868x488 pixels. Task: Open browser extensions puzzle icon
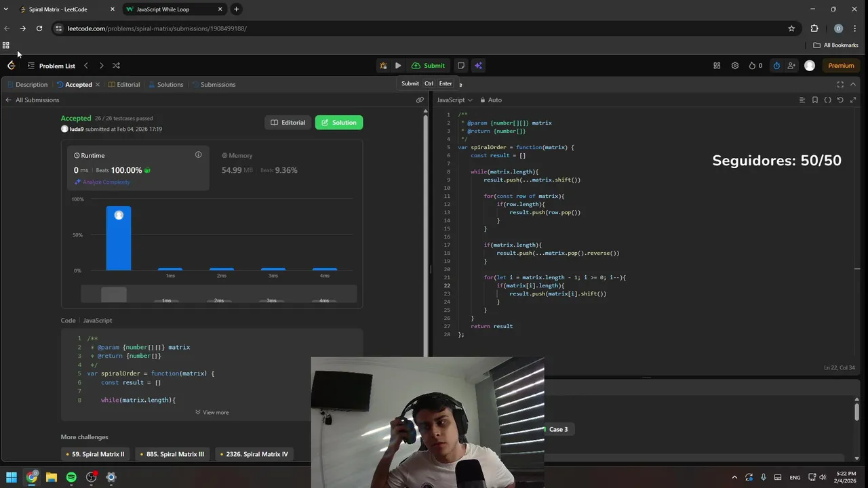(814, 28)
